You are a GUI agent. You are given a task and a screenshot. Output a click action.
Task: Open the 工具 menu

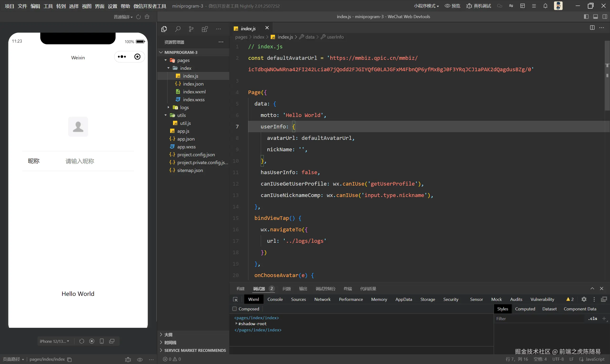(x=48, y=6)
